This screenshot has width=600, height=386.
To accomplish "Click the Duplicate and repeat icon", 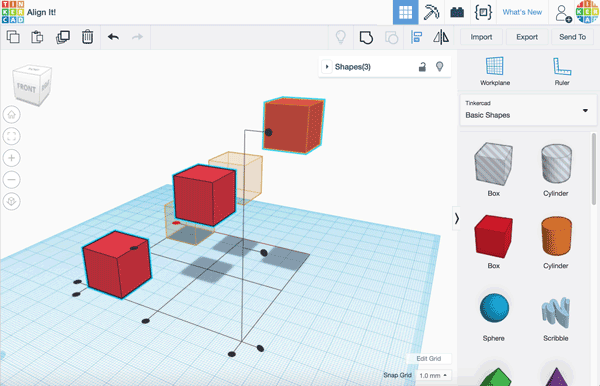I will [63, 37].
